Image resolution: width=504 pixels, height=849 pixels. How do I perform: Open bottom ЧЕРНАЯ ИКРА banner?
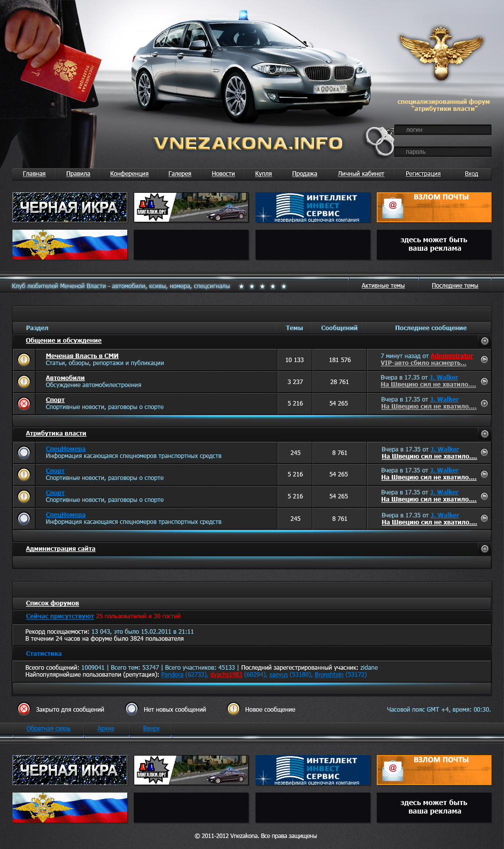70,770
